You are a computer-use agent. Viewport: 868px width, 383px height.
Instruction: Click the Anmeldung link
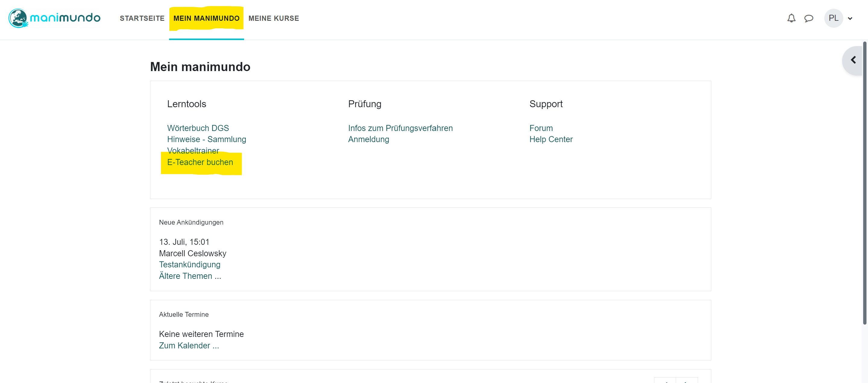point(368,139)
